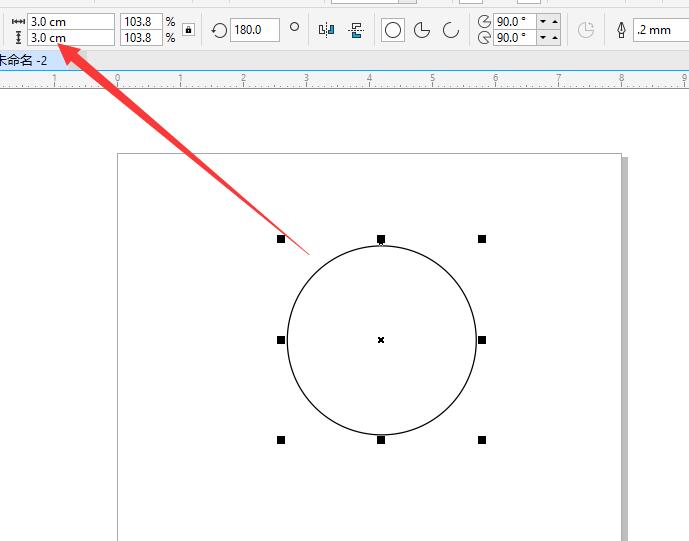Click the horizontal mirror icon

pyautogui.click(x=326, y=30)
